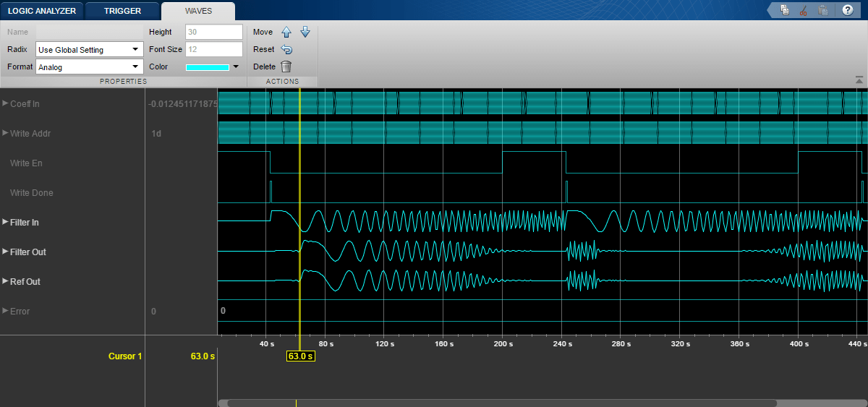Expand the Ref Out signal
The height and width of the screenshot is (407, 868).
click(5, 281)
